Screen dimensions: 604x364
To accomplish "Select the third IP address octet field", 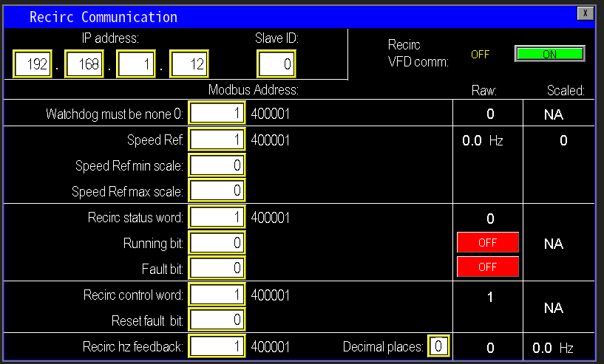I will click(x=137, y=64).
